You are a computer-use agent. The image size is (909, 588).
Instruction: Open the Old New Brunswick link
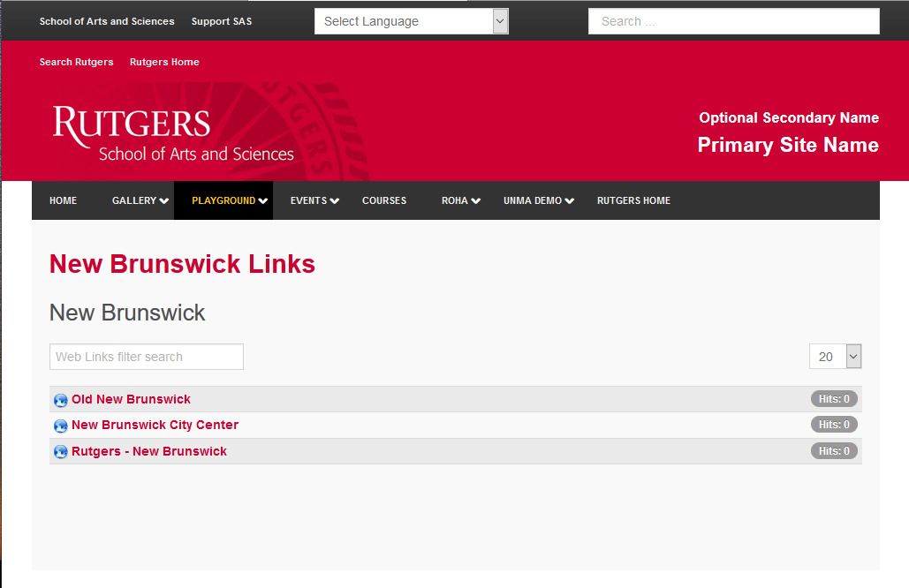pos(131,399)
